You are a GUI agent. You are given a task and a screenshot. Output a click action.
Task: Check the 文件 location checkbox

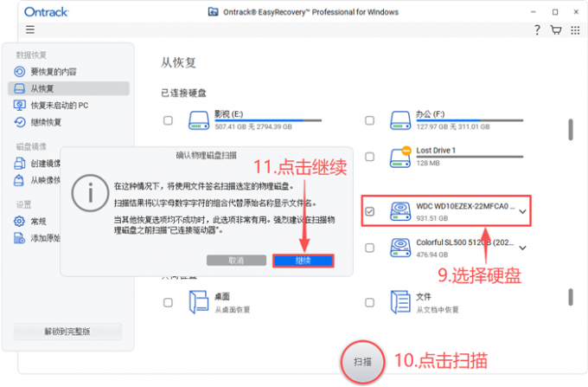coord(370,302)
